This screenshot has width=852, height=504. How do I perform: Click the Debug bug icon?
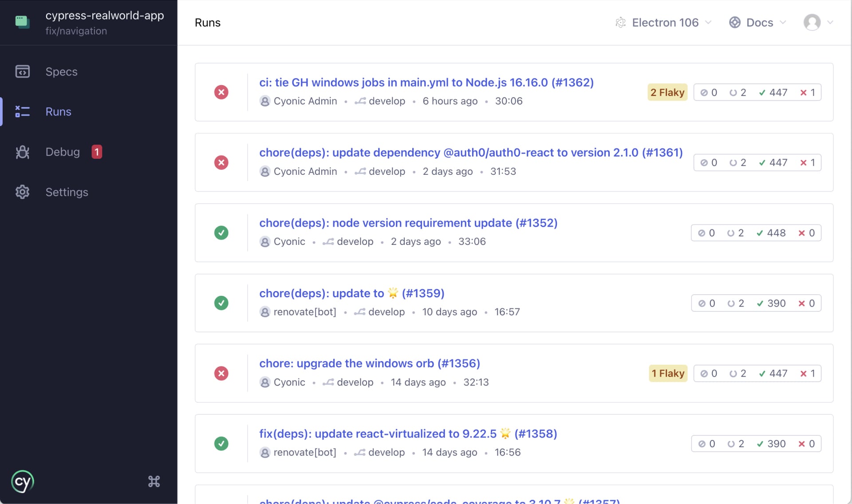[x=23, y=152]
